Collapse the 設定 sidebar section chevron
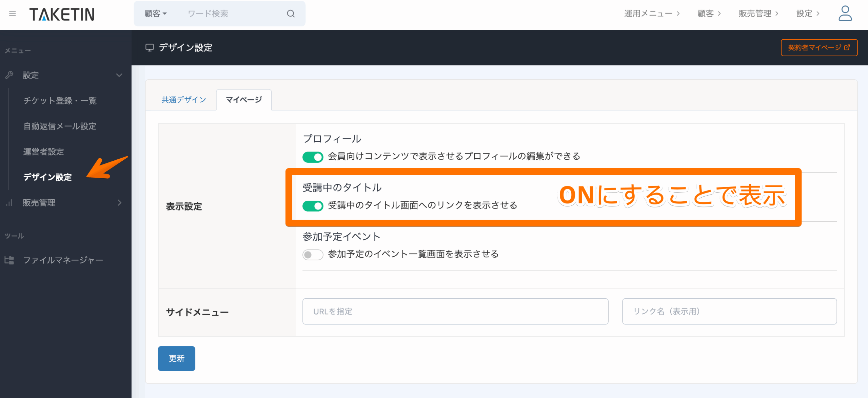Image resolution: width=868 pixels, height=398 pixels. 119,75
